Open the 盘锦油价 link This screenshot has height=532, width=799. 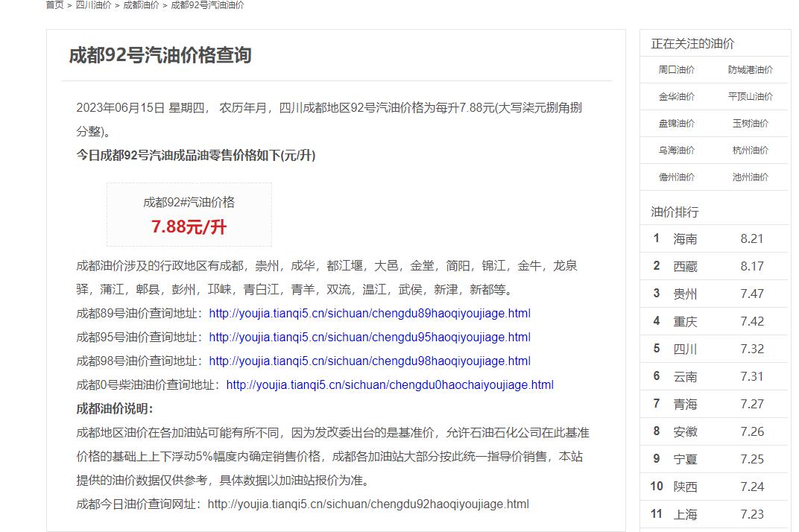676,124
